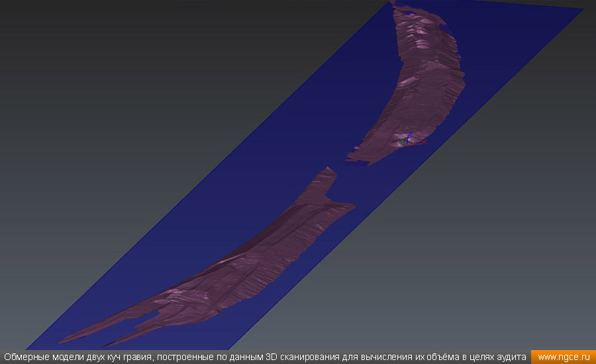Click the XYZ coordinate axes gizmo
The height and width of the screenshot is (364, 596).
[412, 140]
